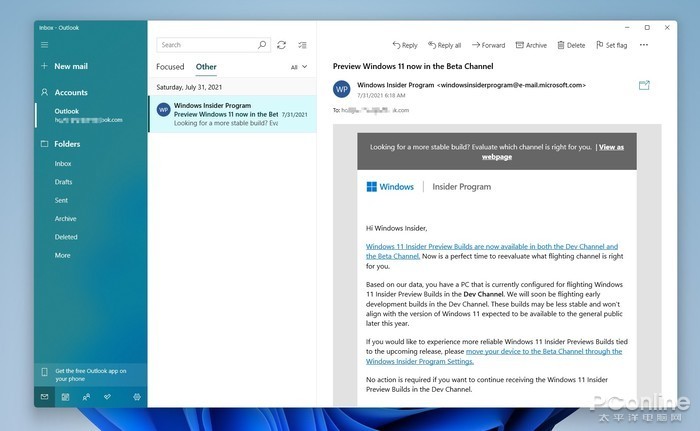Open the To Do checkmark icon
The image size is (700, 431).
tap(107, 397)
